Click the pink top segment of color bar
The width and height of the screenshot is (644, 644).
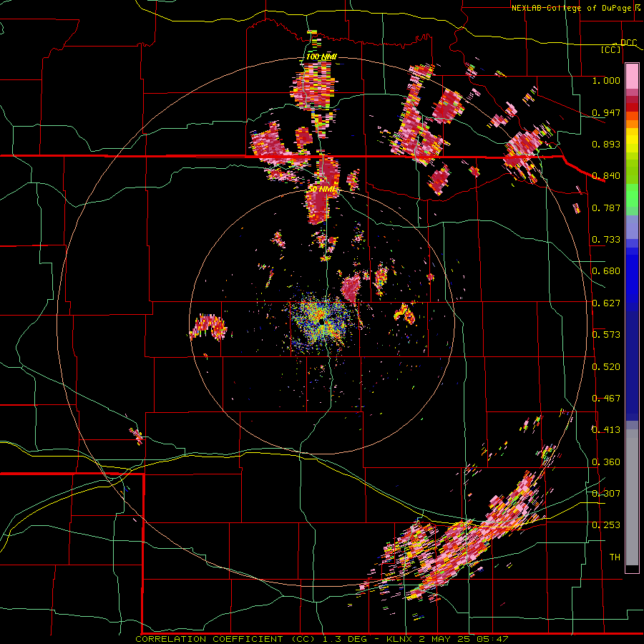[632, 77]
